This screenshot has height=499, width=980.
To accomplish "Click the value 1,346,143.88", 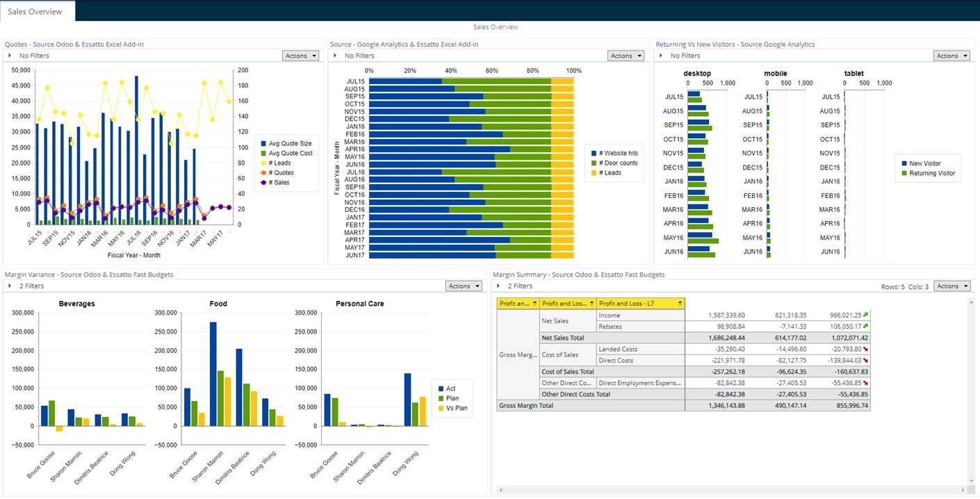I will [726, 405].
